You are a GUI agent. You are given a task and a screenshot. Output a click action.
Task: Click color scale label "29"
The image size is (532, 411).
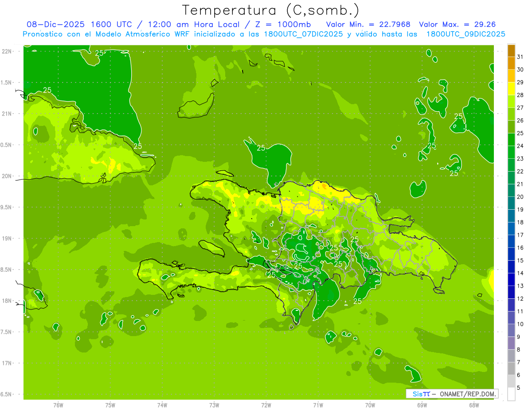[520, 82]
